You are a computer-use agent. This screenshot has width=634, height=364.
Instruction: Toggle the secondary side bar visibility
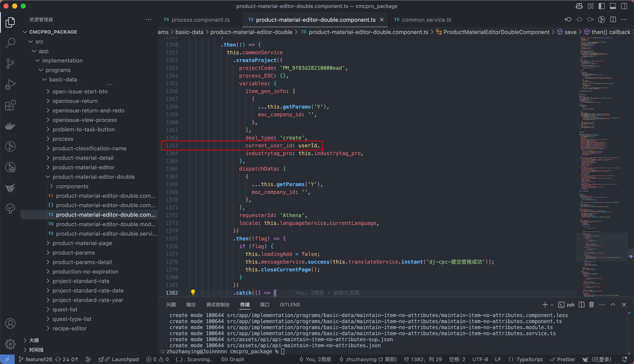[x=624, y=6]
